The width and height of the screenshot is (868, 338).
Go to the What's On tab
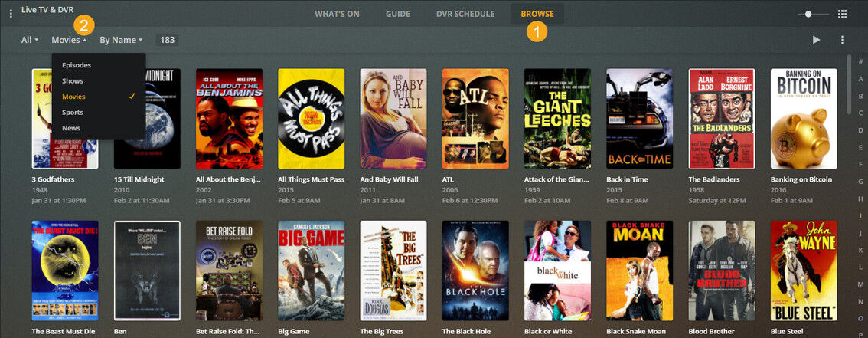point(337,14)
